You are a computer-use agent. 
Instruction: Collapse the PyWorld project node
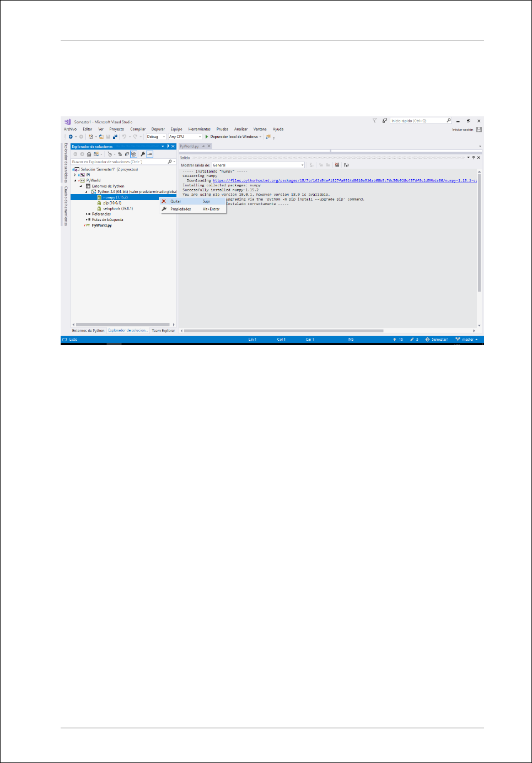(x=75, y=180)
